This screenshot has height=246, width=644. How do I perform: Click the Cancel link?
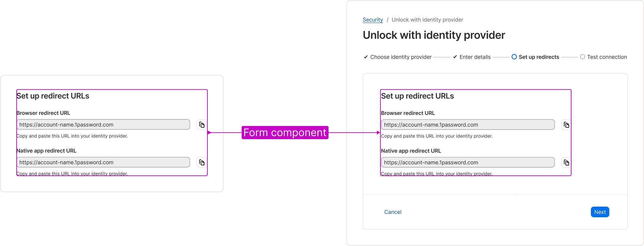(393, 212)
